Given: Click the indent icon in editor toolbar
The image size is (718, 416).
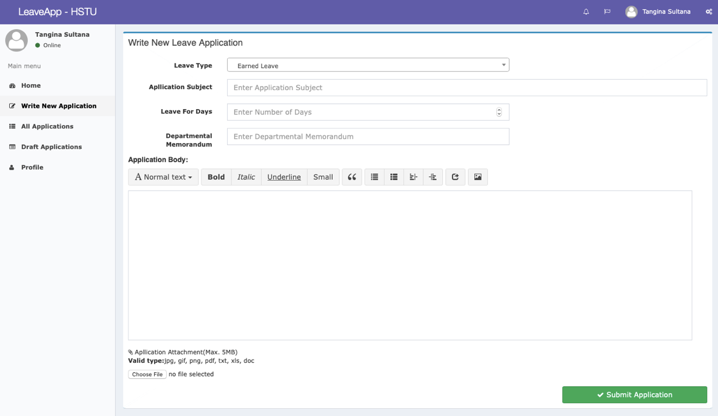Looking at the screenshot, I should coord(433,177).
